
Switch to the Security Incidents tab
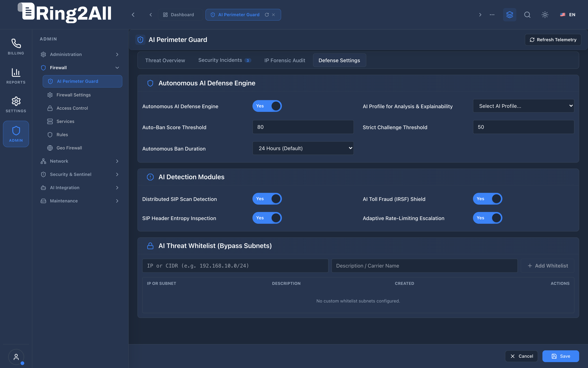[225, 60]
